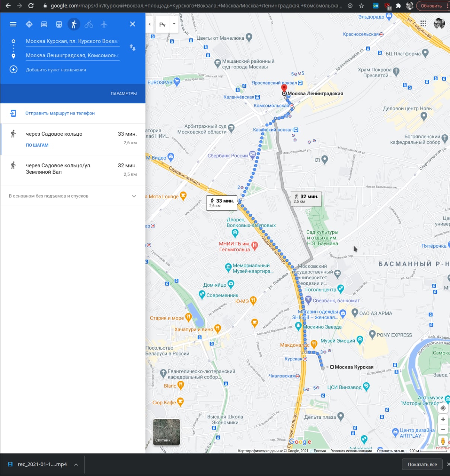Reload the page in browser toolbar
This screenshot has height=476, width=450.
tap(31, 6)
